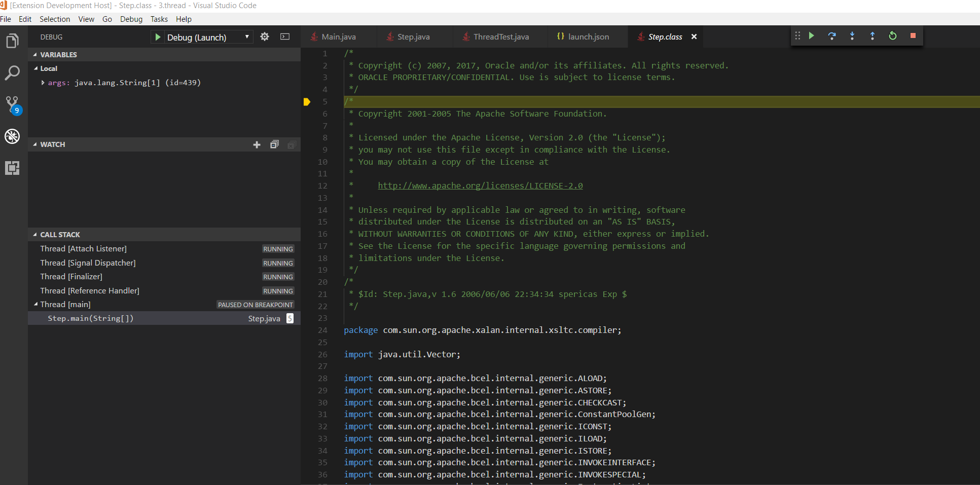Image resolution: width=980 pixels, height=485 pixels.
Task: Open the Debug Console icon
Action: pyautogui.click(x=285, y=37)
